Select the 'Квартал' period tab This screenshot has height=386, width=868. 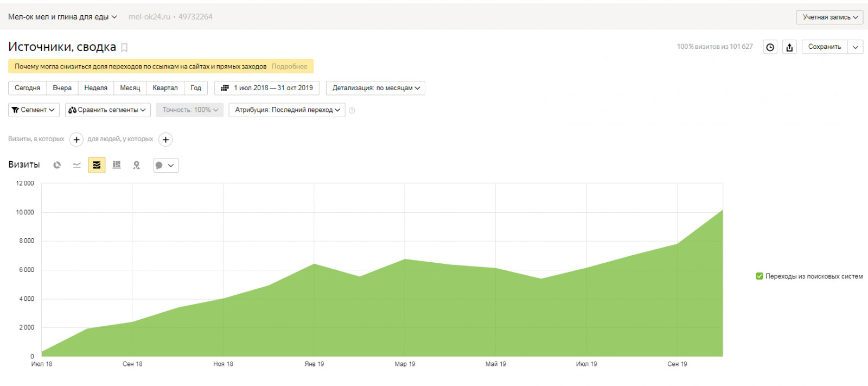click(165, 88)
